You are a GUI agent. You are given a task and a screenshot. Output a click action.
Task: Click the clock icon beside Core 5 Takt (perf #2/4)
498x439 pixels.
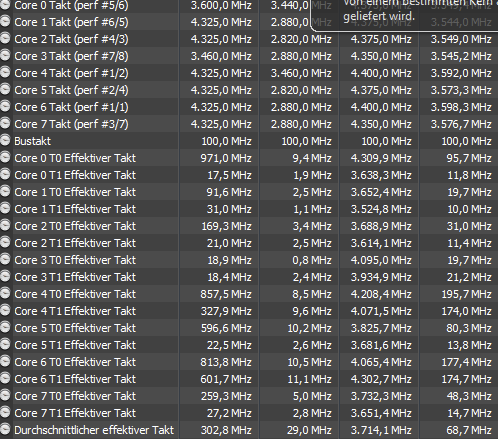(x=5, y=90)
